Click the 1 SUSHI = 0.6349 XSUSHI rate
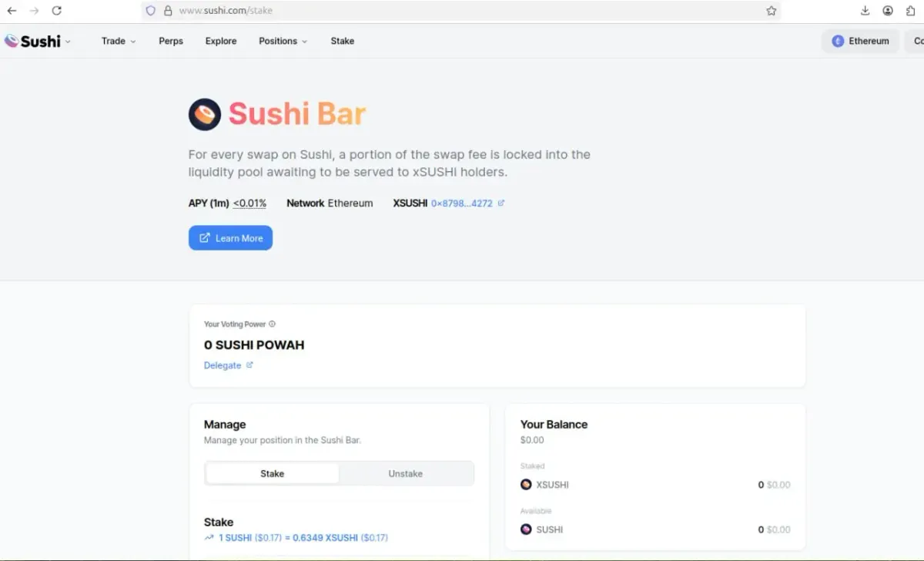Image resolution: width=924 pixels, height=561 pixels. pyautogui.click(x=303, y=538)
